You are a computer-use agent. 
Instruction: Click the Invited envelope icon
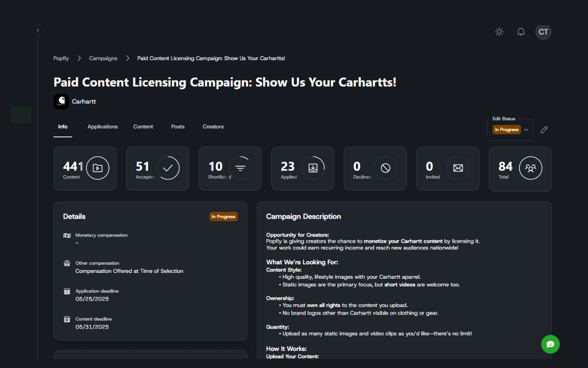[458, 168]
